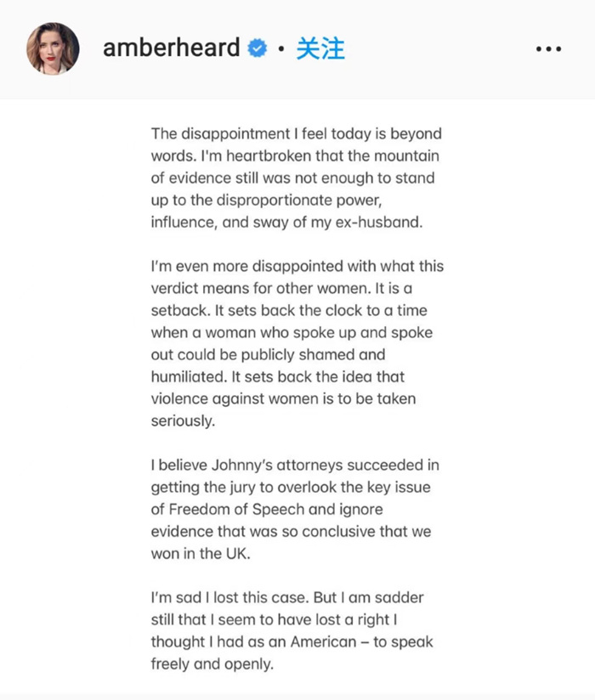Open the amberheard profile picture
595x700 pixels.
point(53,48)
